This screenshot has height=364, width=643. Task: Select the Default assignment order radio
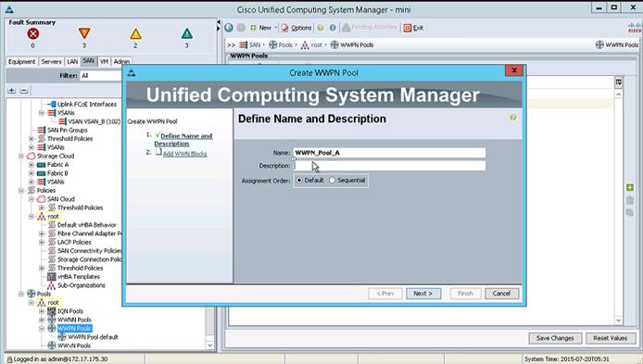coord(299,180)
